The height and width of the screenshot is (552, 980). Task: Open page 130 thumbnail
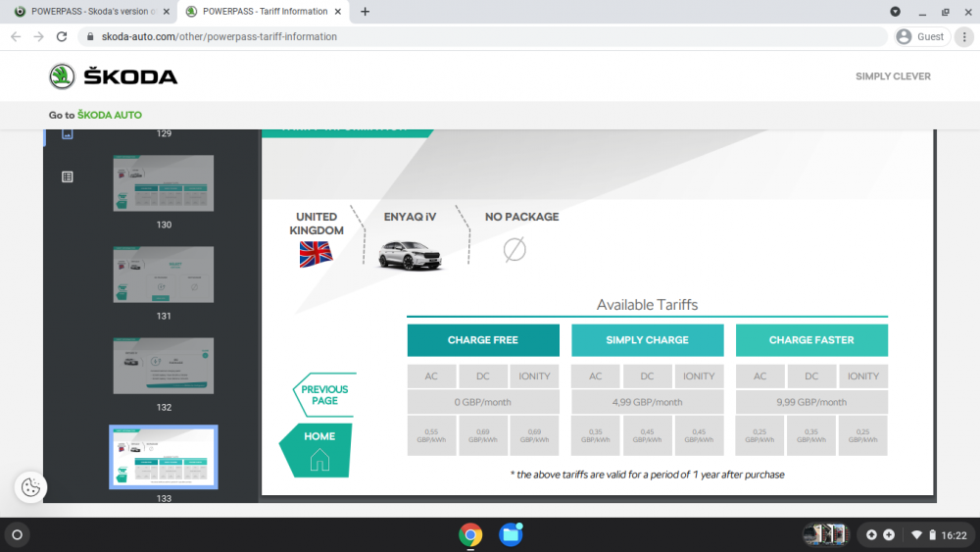tap(163, 183)
